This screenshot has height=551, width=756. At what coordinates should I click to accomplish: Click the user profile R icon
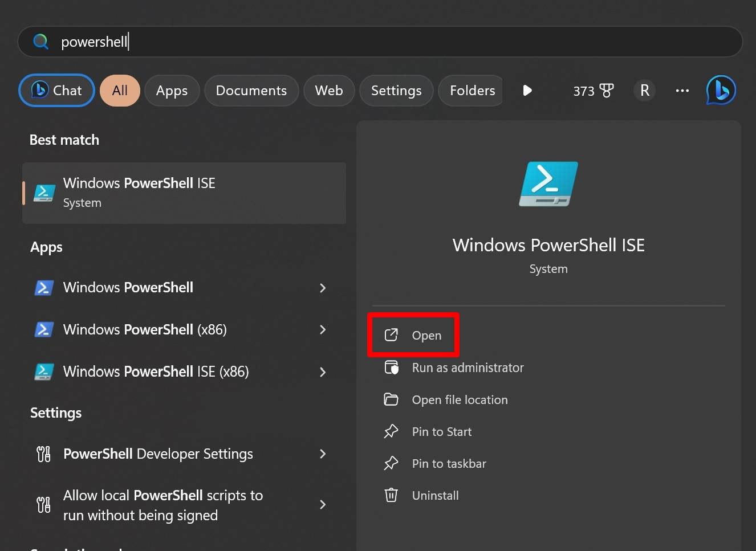point(644,90)
